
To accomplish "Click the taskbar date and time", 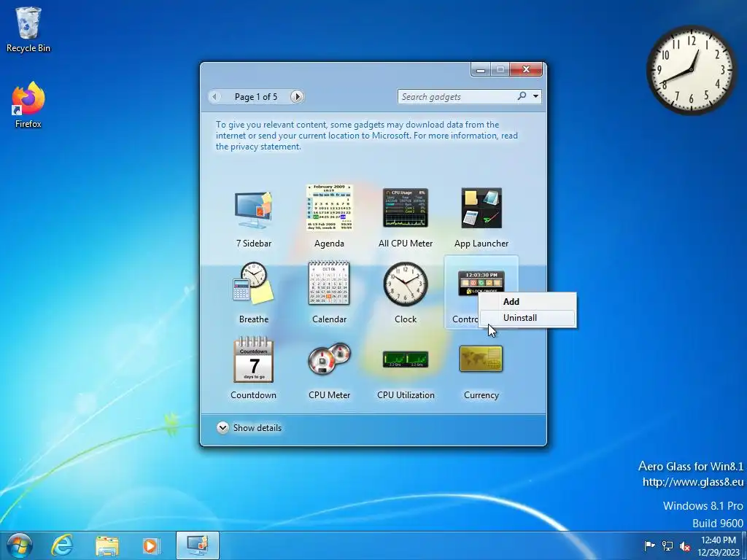I will pyautogui.click(x=719, y=546).
